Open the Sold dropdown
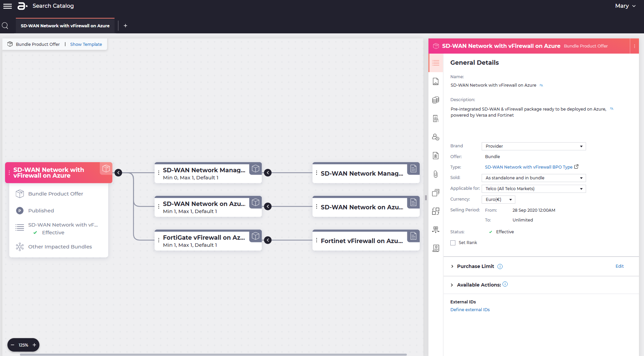The width and height of the screenshot is (644, 356). [534, 178]
